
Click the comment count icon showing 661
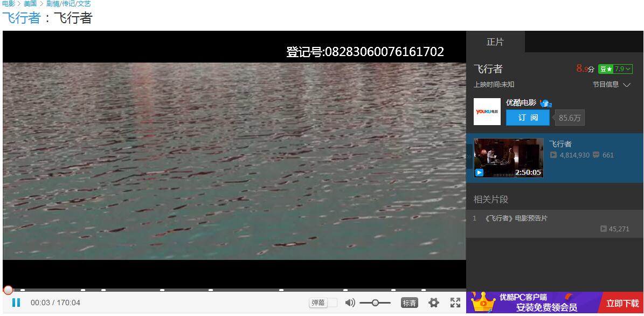595,155
